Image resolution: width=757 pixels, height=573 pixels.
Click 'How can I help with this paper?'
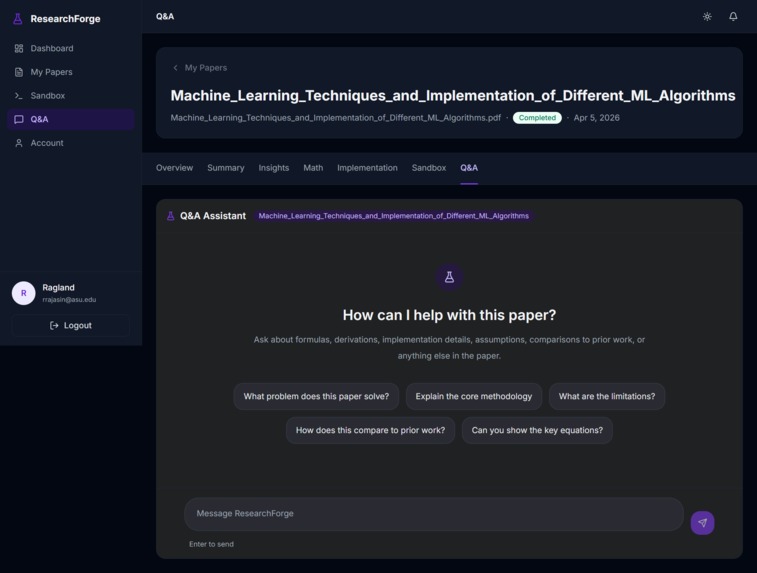449,315
